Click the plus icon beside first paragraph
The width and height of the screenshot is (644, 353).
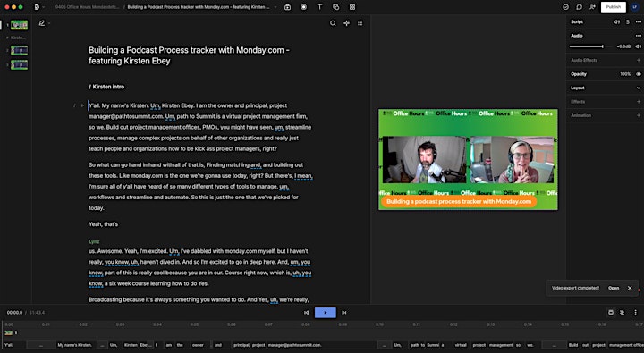[x=82, y=105]
